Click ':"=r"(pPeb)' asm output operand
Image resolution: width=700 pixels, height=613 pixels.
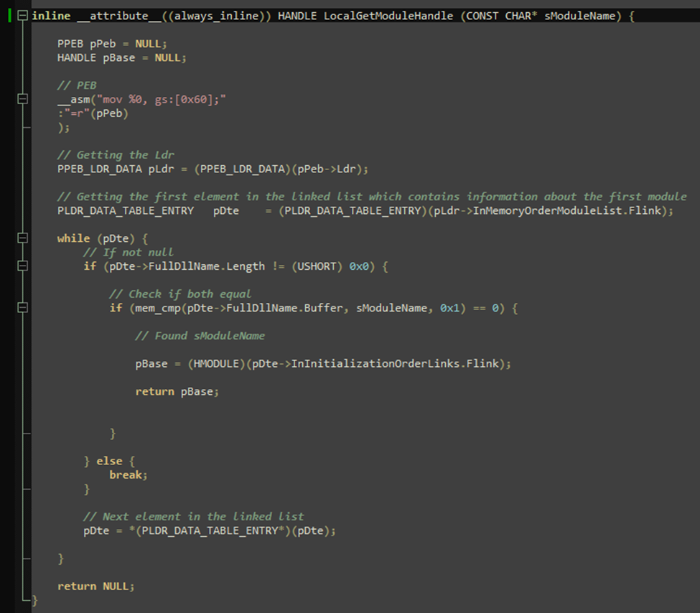[93, 113]
